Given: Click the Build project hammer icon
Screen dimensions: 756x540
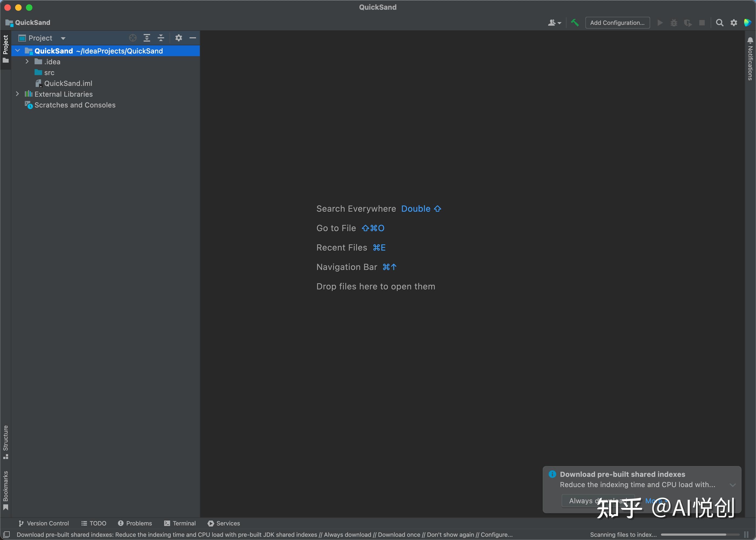Looking at the screenshot, I should click(575, 23).
